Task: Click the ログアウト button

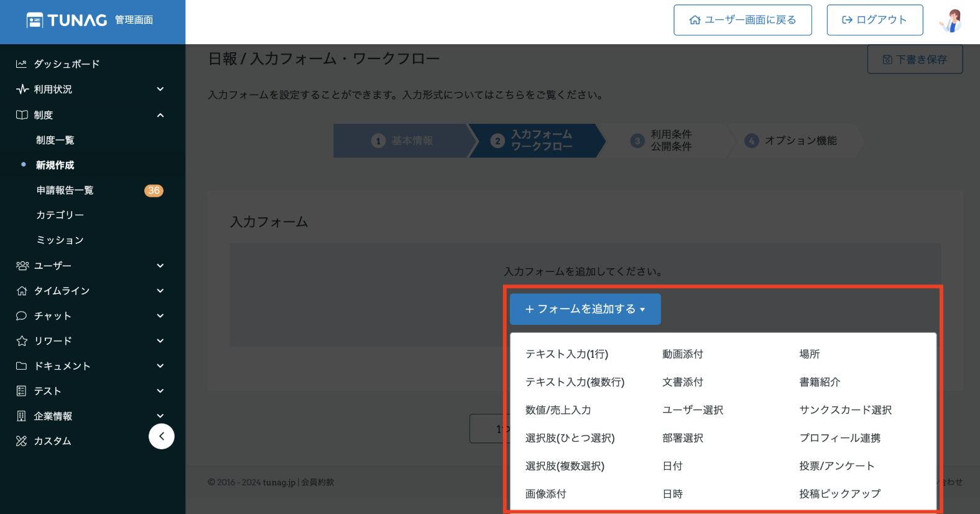Action: (874, 20)
